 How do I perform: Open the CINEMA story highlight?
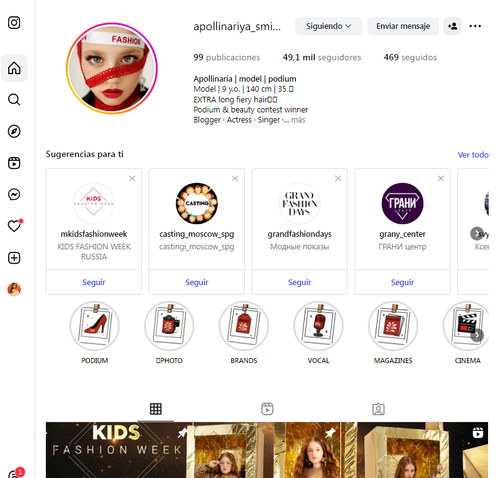(466, 326)
